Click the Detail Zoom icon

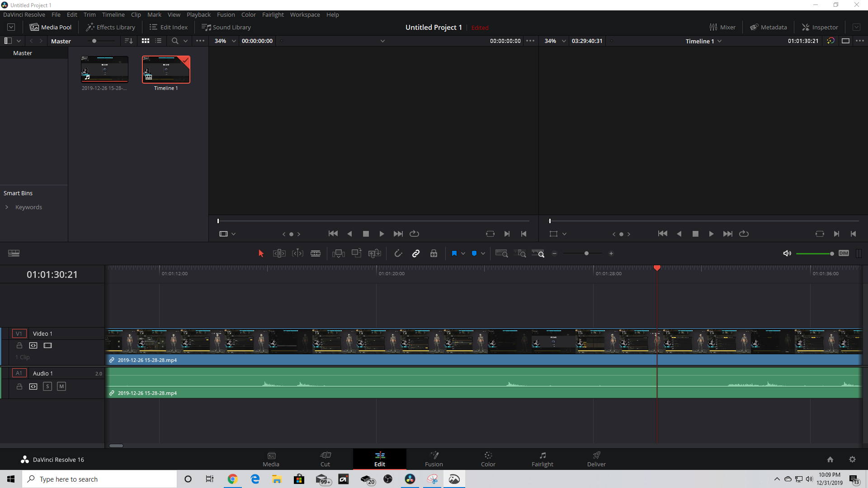pyautogui.click(x=520, y=253)
